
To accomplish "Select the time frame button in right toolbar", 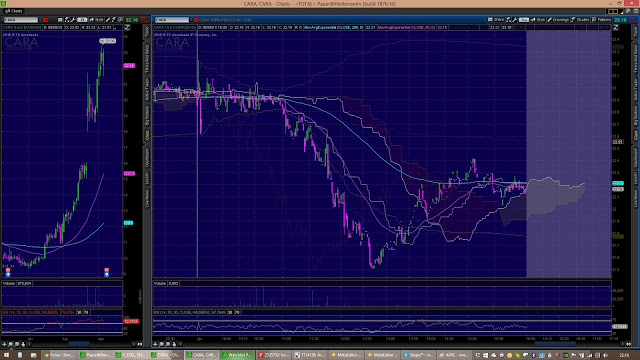I will tap(524, 20).
